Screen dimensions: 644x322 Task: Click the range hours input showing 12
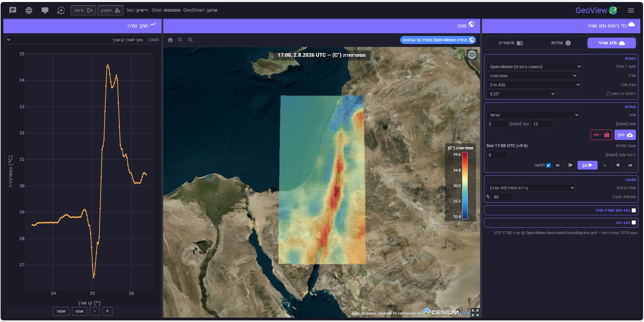click(x=542, y=124)
